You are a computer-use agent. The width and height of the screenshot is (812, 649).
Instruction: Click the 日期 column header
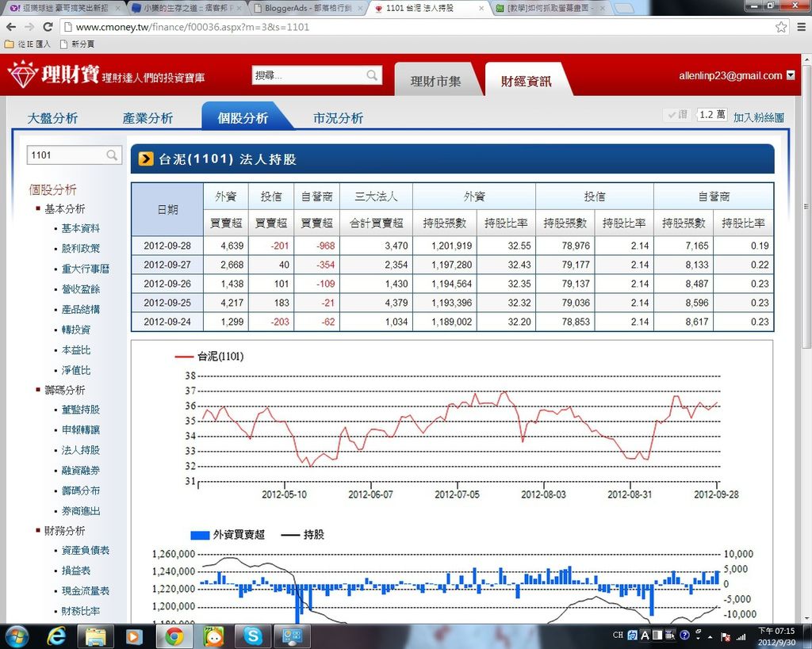[x=167, y=209]
